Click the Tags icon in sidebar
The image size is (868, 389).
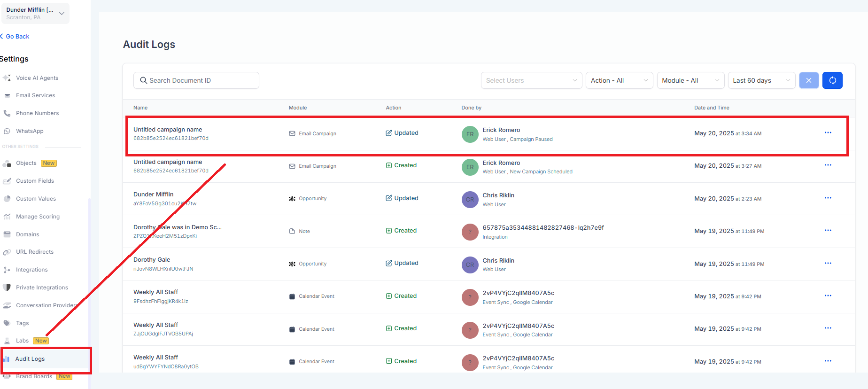tap(7, 323)
